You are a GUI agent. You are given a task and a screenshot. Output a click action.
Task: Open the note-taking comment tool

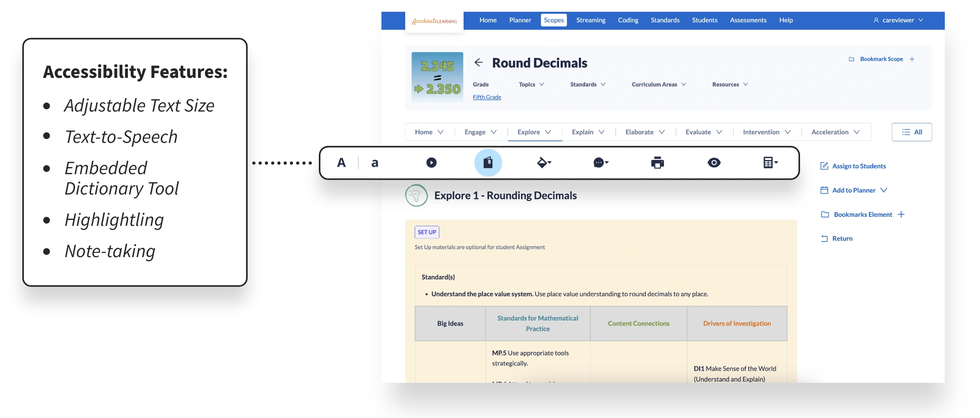click(x=601, y=163)
